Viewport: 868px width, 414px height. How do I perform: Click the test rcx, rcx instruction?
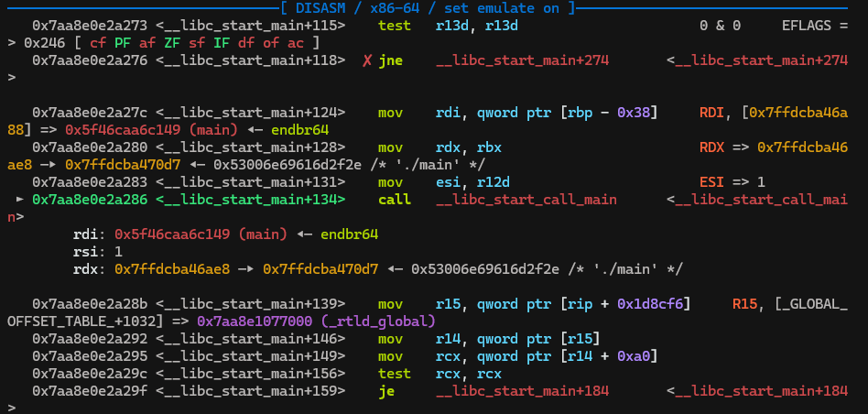pos(439,374)
